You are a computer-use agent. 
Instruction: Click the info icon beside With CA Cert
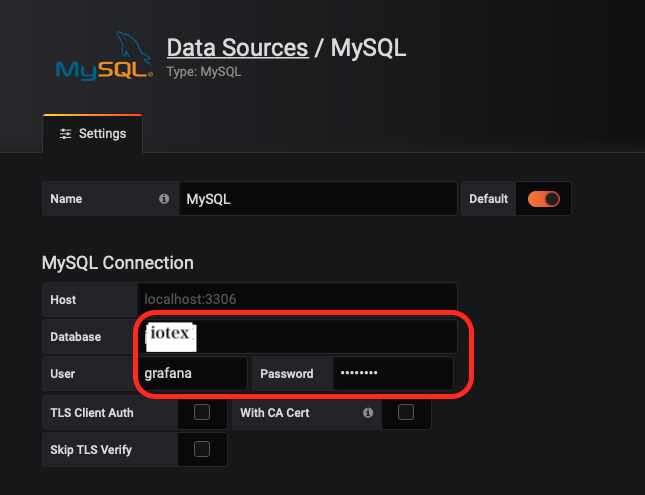click(x=368, y=412)
